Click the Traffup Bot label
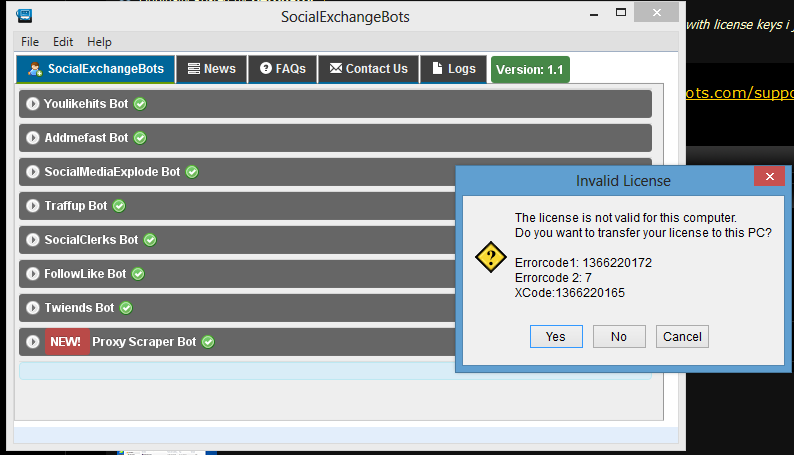The width and height of the screenshot is (794, 455). (x=75, y=205)
